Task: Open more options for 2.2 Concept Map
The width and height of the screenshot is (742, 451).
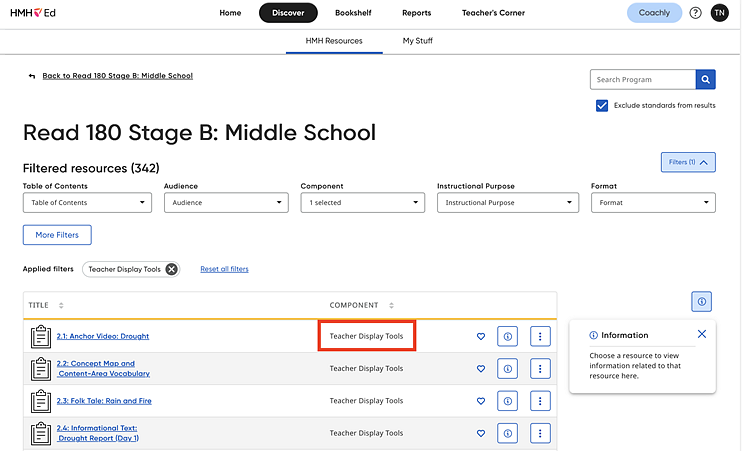Action: (x=540, y=369)
